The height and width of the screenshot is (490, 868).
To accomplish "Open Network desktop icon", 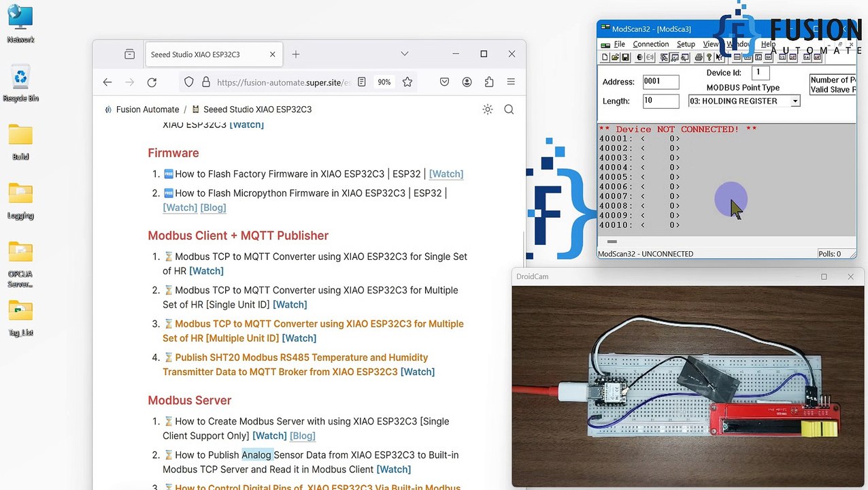I will 20,24.
